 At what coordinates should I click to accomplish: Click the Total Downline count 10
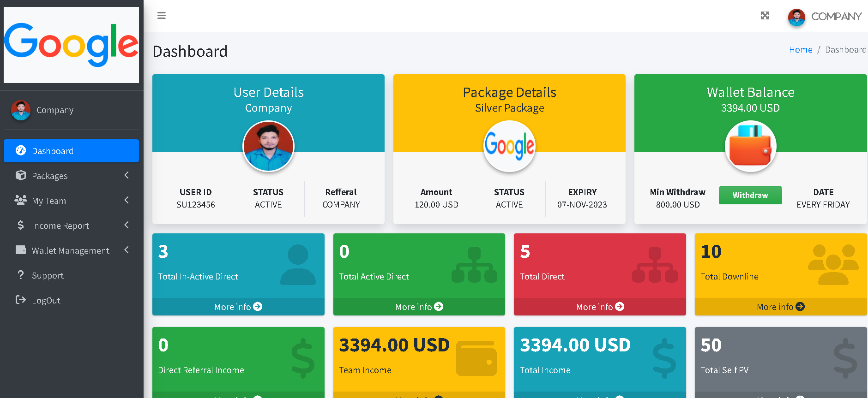711,251
